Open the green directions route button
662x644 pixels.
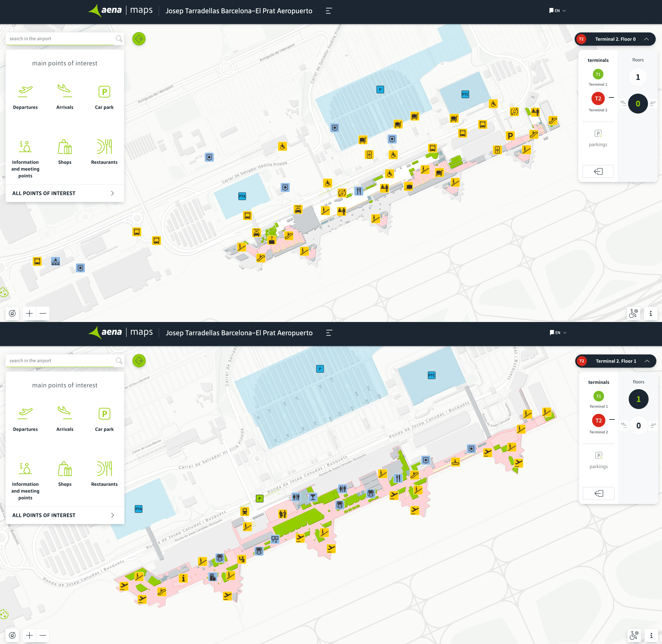pos(139,39)
